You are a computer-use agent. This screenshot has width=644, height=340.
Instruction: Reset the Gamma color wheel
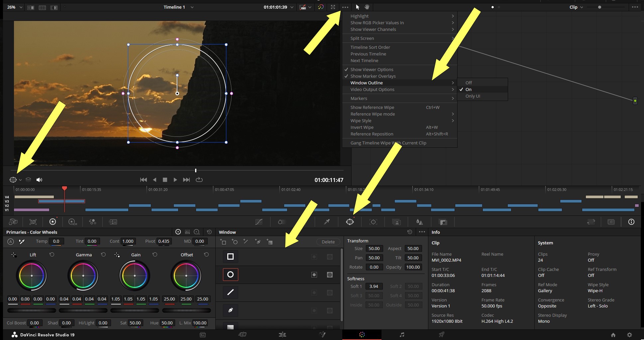click(x=103, y=255)
